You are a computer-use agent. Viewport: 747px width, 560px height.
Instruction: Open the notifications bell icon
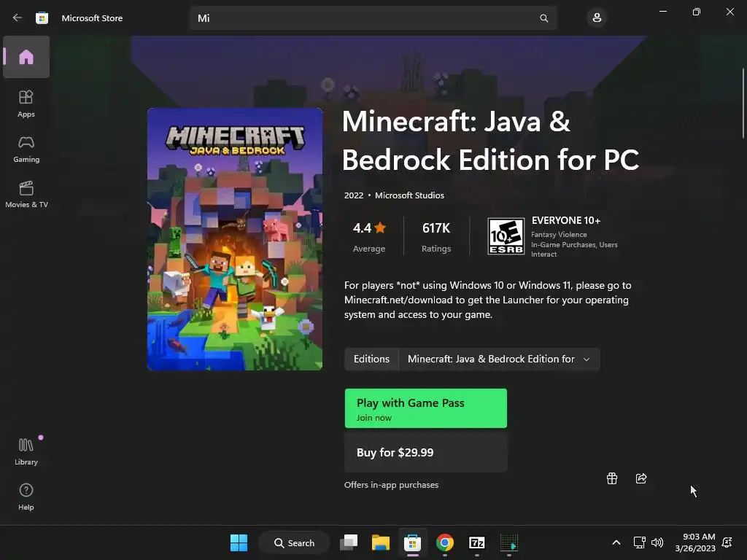pyautogui.click(x=727, y=542)
